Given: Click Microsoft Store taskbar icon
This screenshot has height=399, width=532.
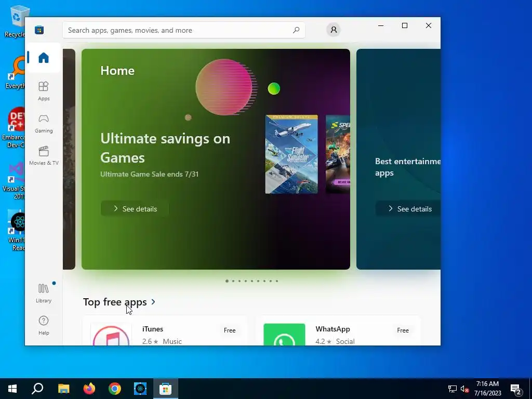Looking at the screenshot, I should coord(166,389).
